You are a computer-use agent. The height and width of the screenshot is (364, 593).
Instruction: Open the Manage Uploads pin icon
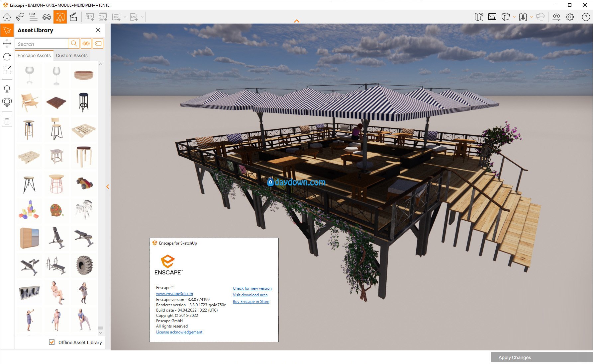(x=20, y=17)
